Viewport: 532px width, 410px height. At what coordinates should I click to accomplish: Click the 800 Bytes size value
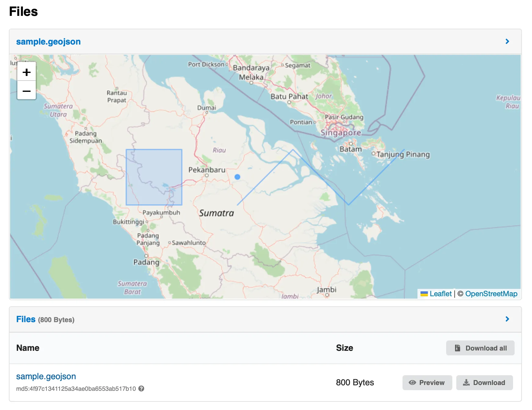[x=355, y=383]
